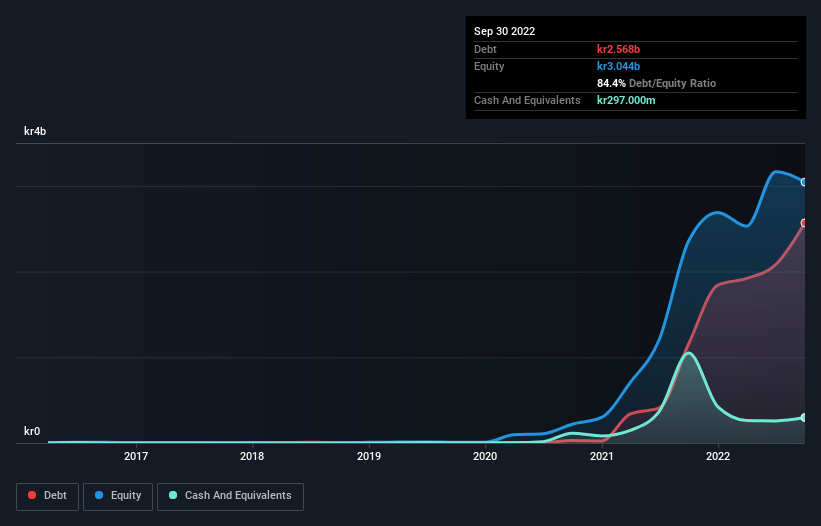
Task: Click the kr2.568b debt value
Action: click(x=618, y=49)
